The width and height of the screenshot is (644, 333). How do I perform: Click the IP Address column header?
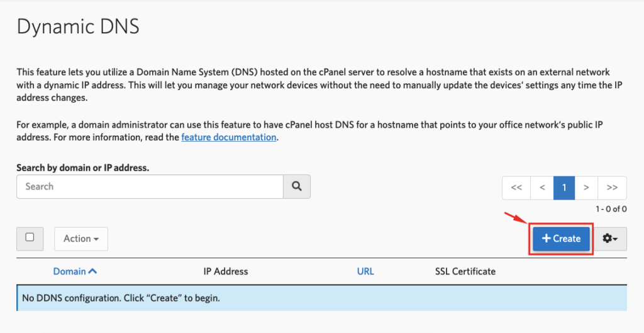[226, 271]
